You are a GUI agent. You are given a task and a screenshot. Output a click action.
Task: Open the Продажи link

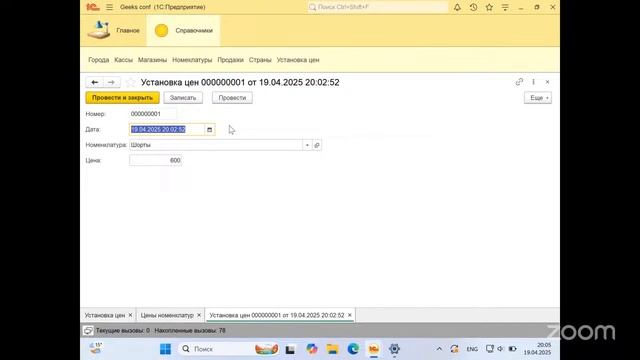230,60
